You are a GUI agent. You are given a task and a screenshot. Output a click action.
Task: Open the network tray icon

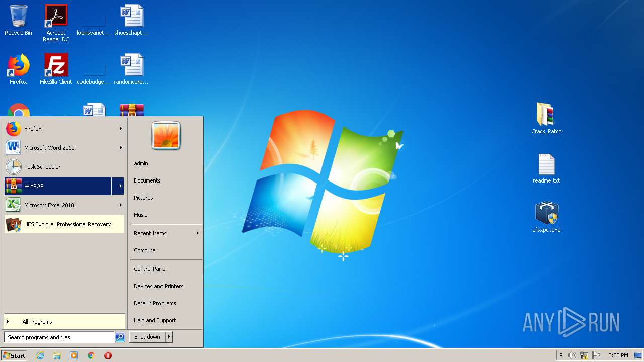(584, 355)
